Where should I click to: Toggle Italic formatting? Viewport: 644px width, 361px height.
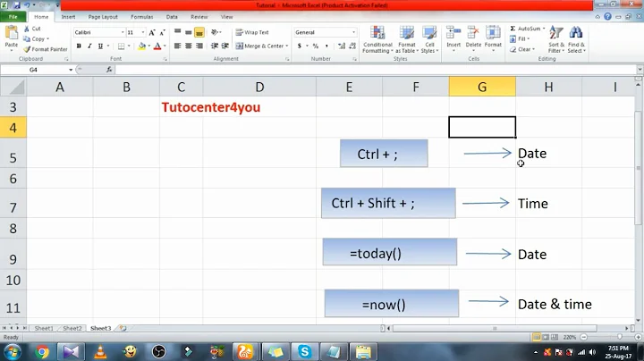point(89,46)
